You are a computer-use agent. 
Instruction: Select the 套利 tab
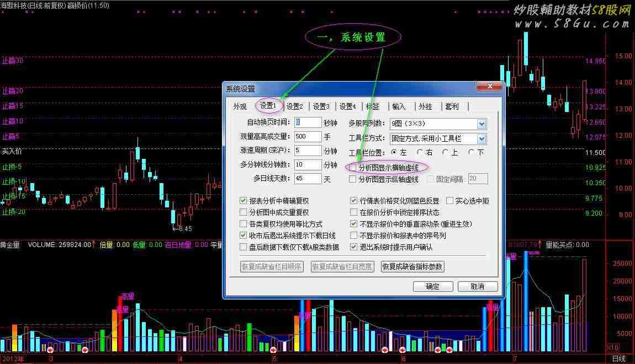click(x=452, y=106)
